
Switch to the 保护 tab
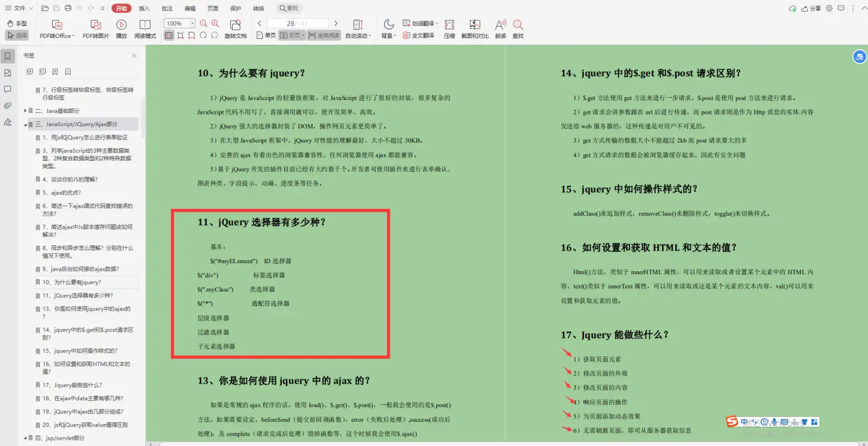pyautogui.click(x=236, y=8)
